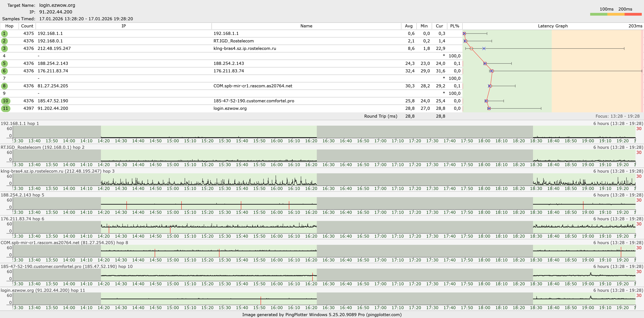Select the login.ezwow.org row name
This screenshot has height=318, width=644.
[x=230, y=108]
